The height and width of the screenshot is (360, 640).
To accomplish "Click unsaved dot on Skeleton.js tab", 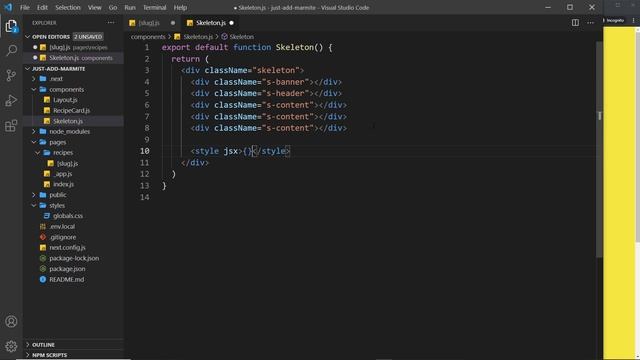I will 231,23.
